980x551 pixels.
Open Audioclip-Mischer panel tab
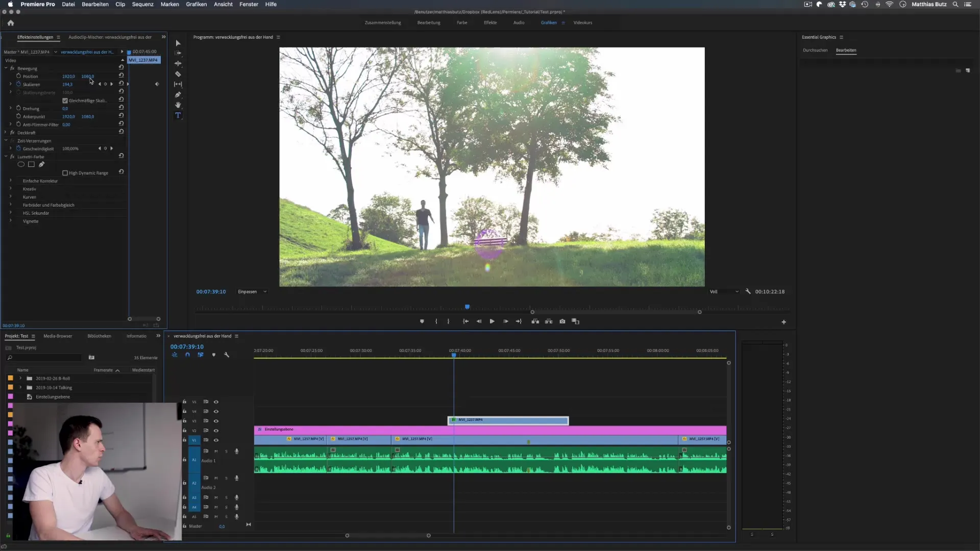pos(110,37)
